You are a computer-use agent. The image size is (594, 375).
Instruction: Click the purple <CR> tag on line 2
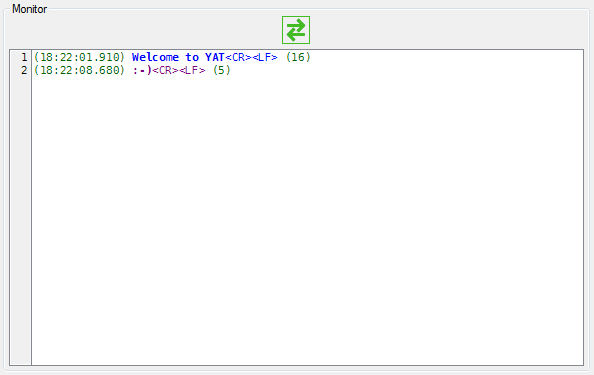(x=165, y=70)
